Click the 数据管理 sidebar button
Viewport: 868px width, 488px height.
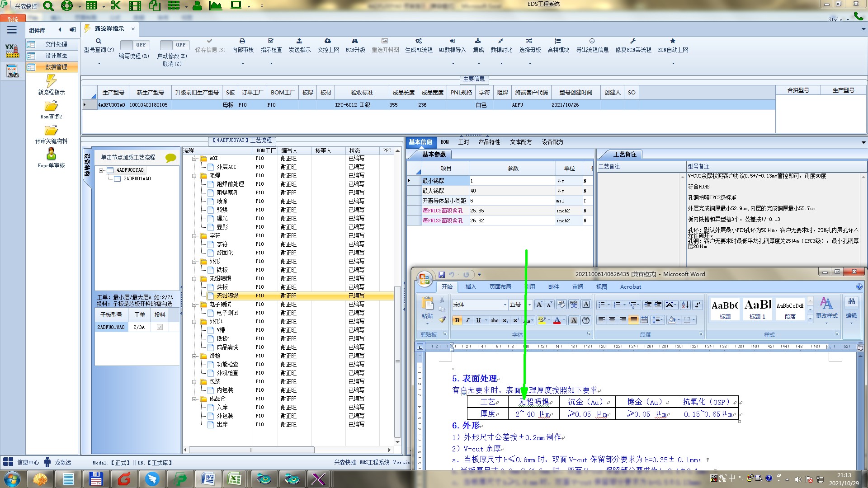(52, 67)
